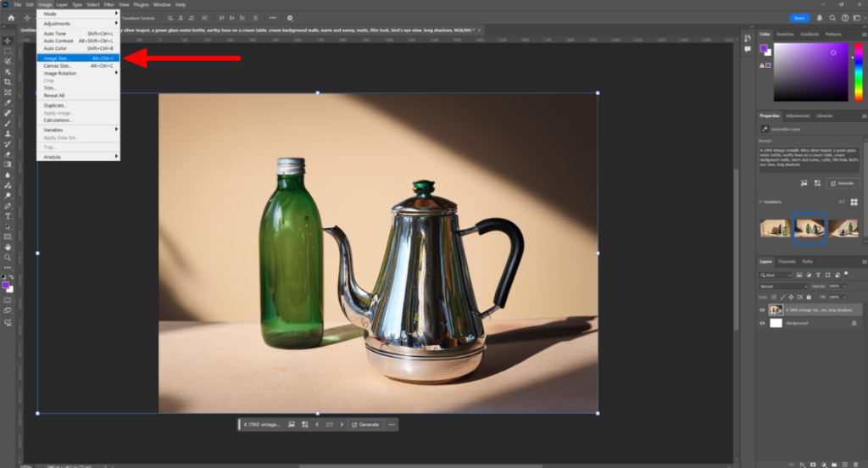This screenshot has height=468, width=868.
Task: Select the Frame tool
Action: click(x=8, y=92)
